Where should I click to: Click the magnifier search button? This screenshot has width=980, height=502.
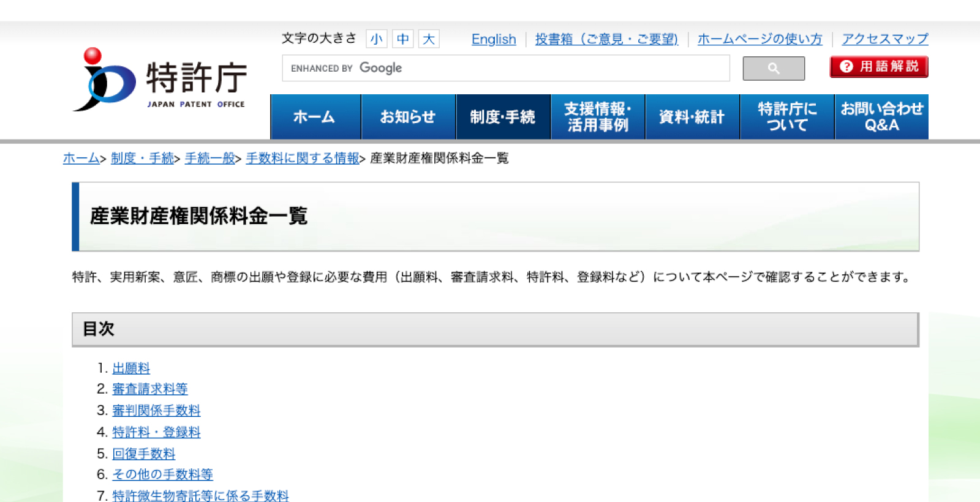pos(774,69)
